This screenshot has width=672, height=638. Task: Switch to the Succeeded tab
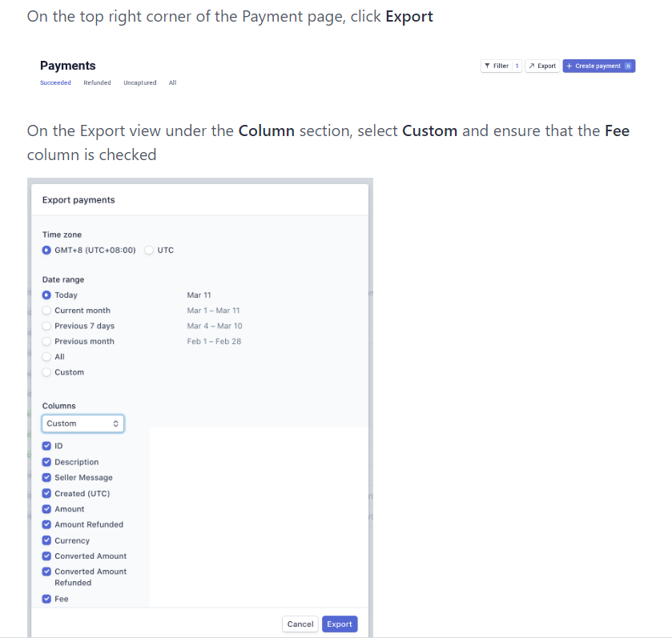tap(55, 82)
